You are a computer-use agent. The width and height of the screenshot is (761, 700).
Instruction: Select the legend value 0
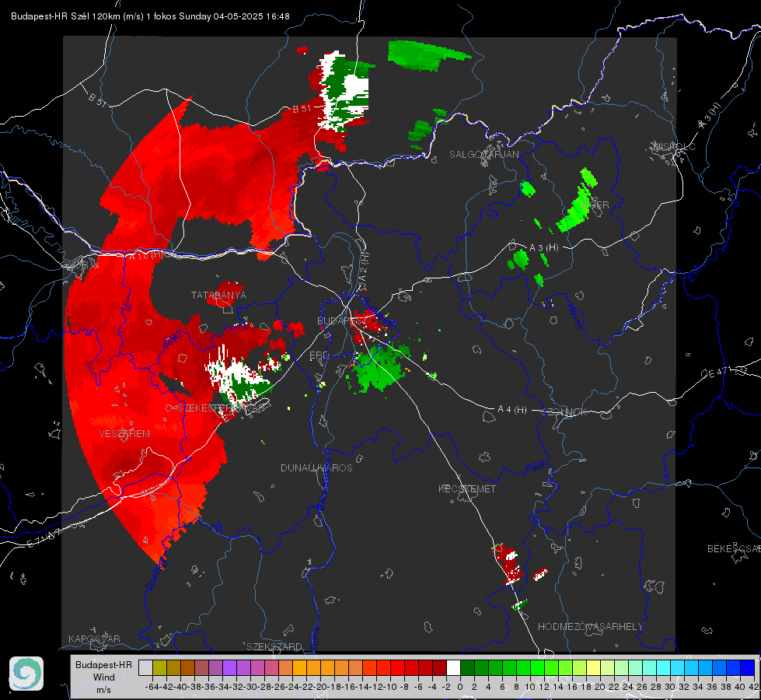pyautogui.click(x=460, y=687)
